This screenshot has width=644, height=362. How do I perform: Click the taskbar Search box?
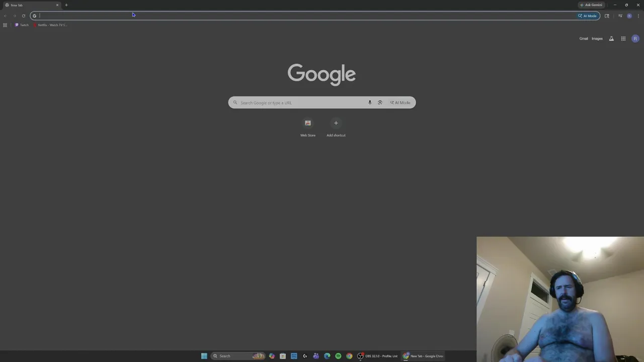pos(238,356)
